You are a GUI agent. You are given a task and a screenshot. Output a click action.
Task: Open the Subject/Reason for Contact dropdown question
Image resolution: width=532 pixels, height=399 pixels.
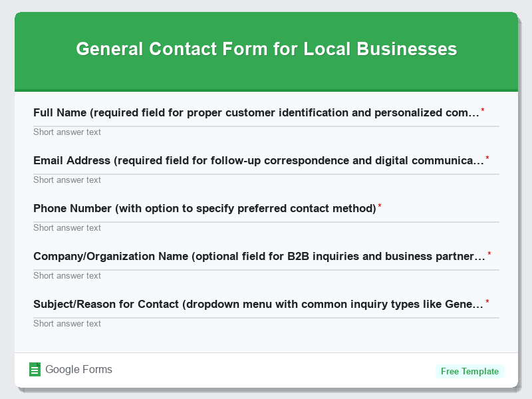(x=259, y=304)
